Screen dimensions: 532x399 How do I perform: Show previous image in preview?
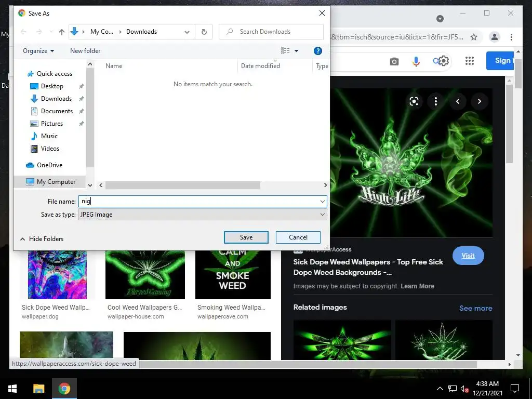pyautogui.click(x=457, y=101)
